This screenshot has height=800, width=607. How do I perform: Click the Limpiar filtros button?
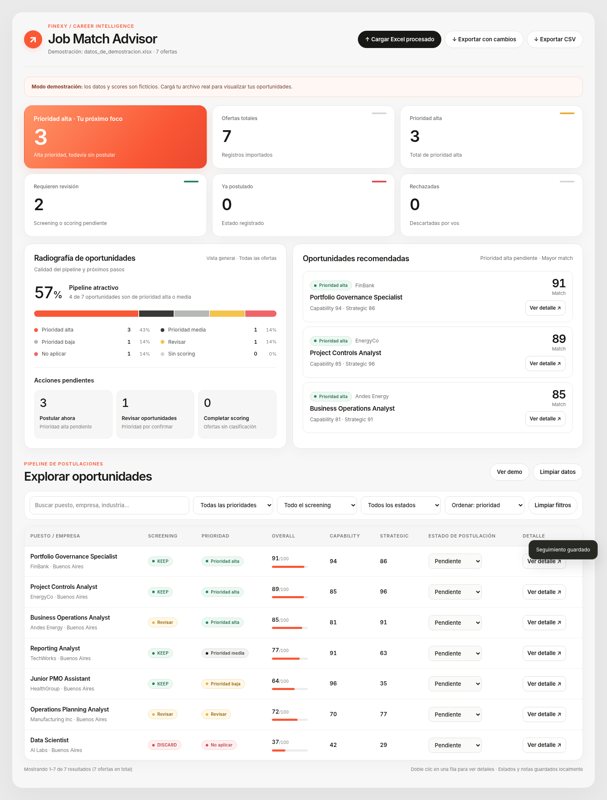pos(552,505)
